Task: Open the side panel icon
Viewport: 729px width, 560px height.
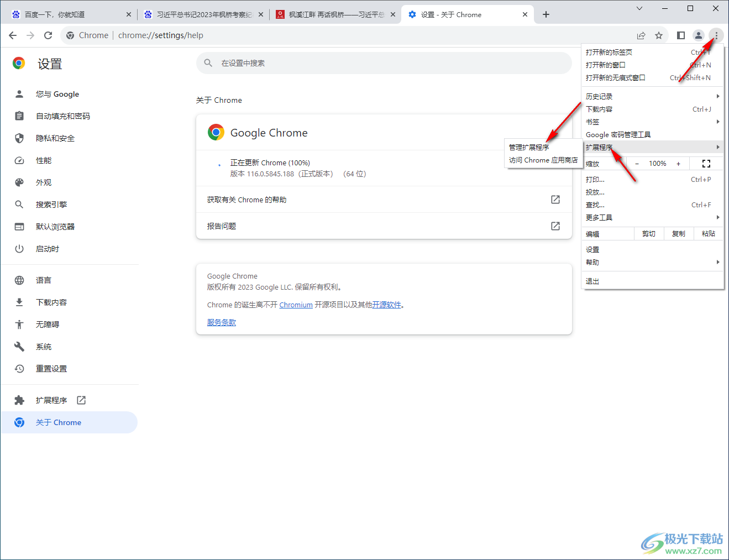Action: [681, 35]
